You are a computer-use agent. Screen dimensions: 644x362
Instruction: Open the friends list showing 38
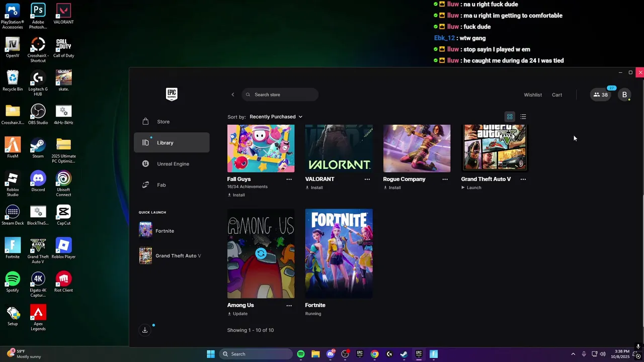pyautogui.click(x=601, y=95)
